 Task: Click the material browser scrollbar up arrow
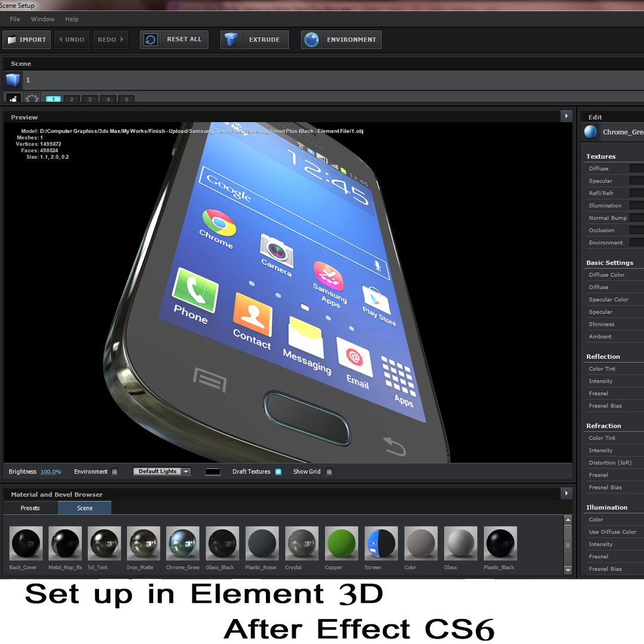568,519
